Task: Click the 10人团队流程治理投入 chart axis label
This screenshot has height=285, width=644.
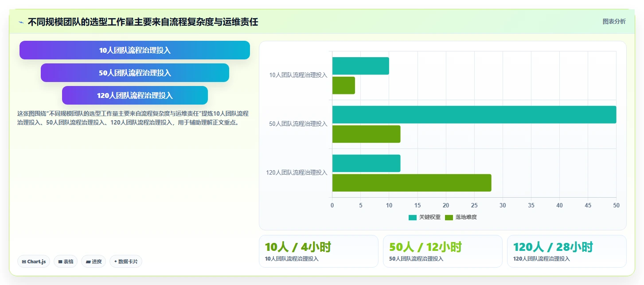Action: pos(298,75)
